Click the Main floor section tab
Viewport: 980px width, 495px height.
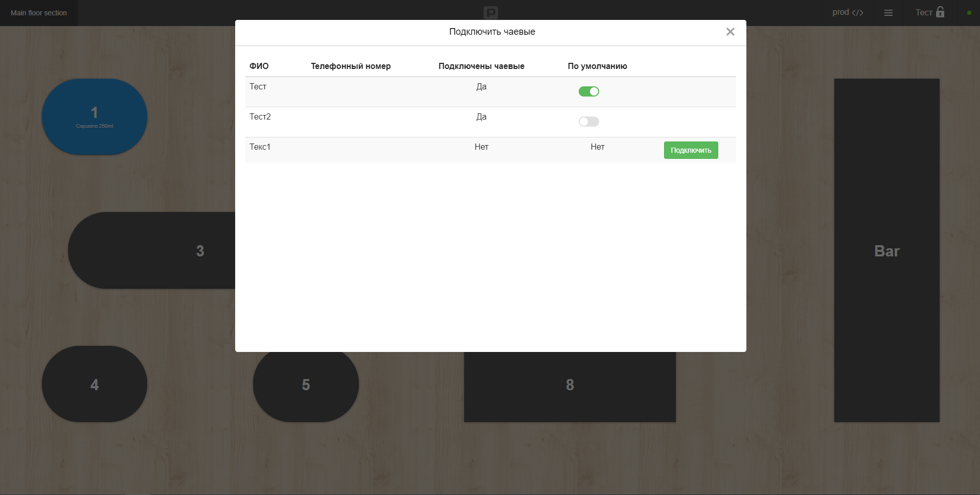click(38, 13)
